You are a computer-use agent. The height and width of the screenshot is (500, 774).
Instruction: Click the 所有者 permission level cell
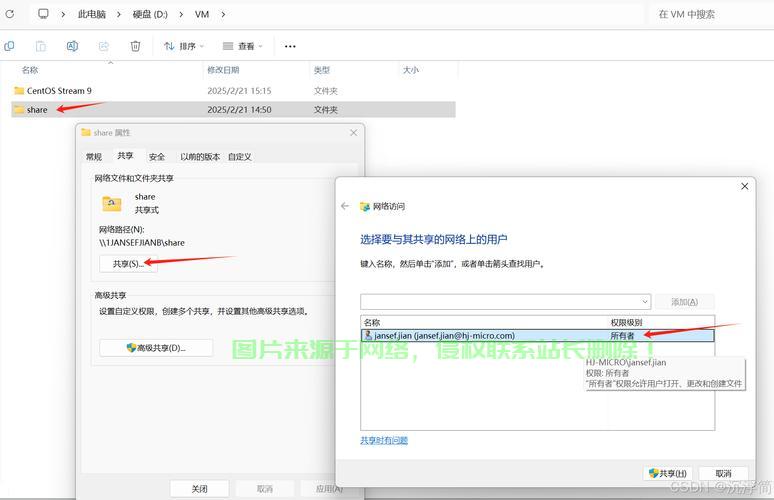pos(622,336)
